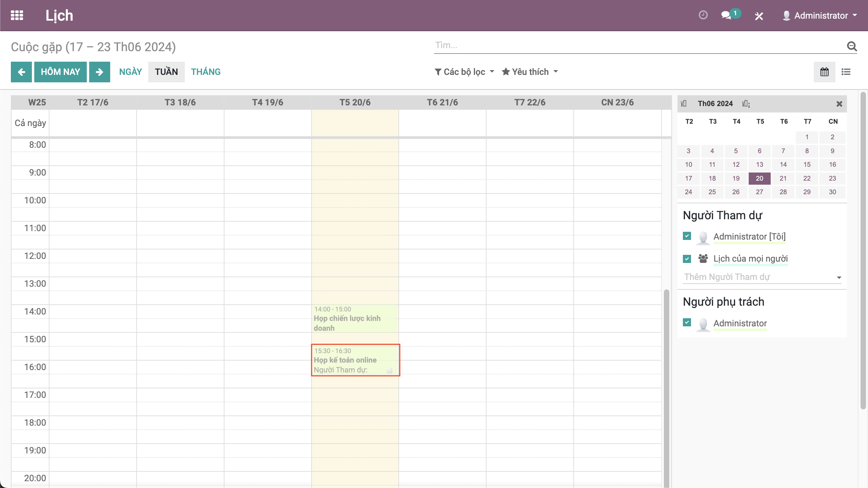
Task: Click the developer tools wrench icon
Action: [759, 16]
